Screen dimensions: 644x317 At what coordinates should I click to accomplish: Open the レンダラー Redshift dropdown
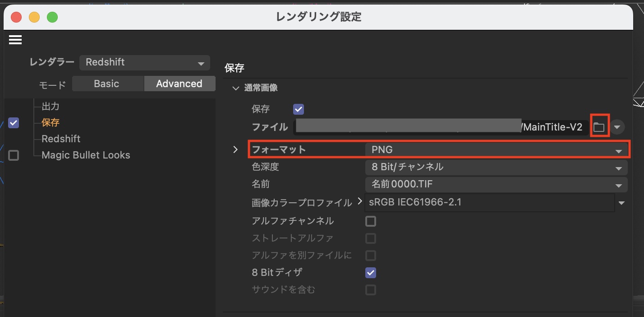click(144, 63)
